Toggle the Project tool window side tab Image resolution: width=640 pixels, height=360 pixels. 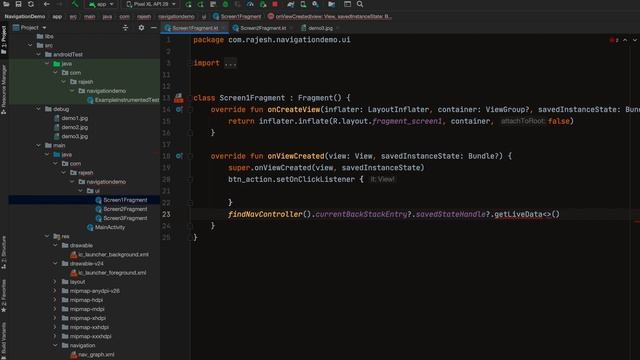(x=4, y=40)
